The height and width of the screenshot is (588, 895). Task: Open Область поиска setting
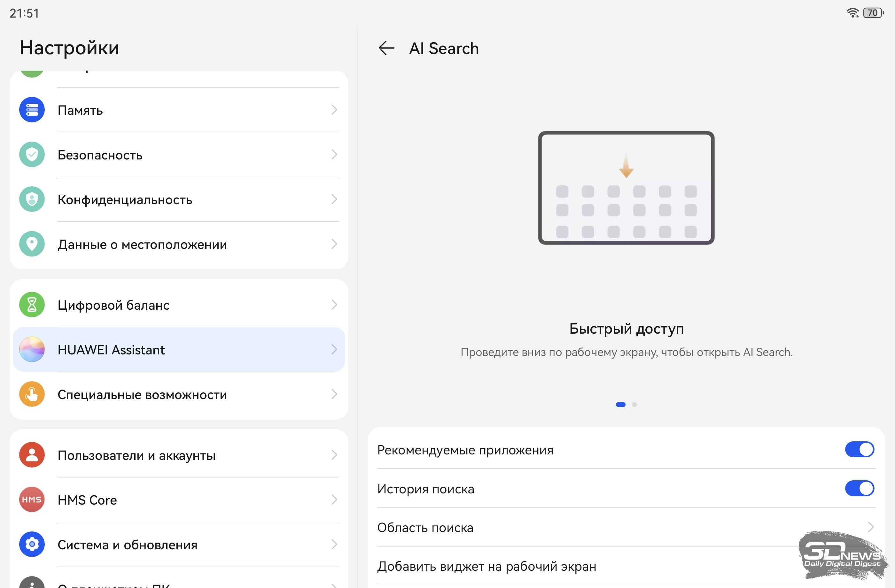(425, 528)
